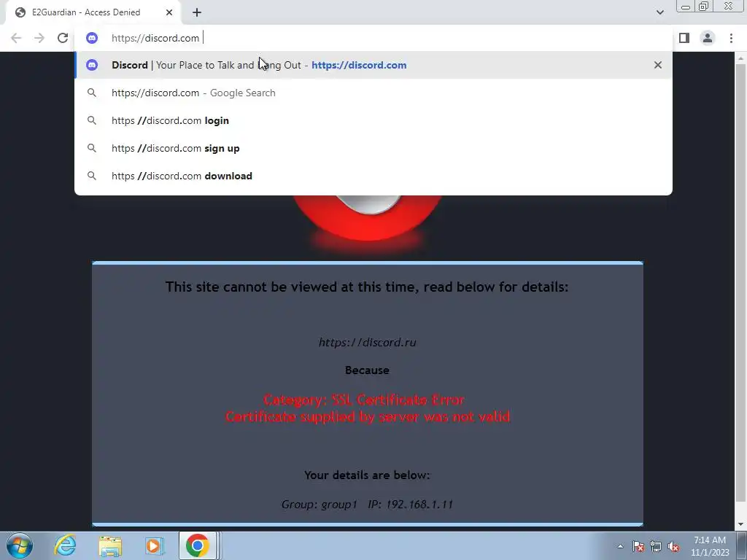This screenshot has width=747, height=560.
Task: Click the search icon beside 'login' suggestion
Action: click(x=92, y=120)
